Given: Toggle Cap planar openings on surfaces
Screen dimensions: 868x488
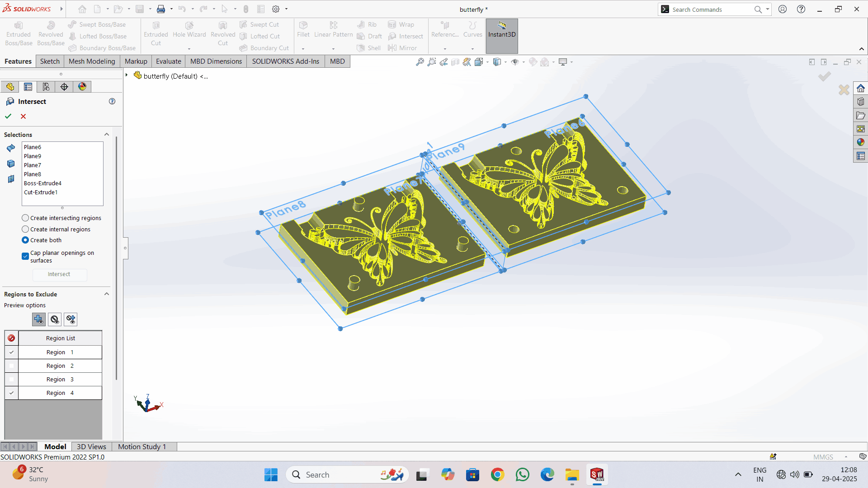Looking at the screenshot, I should click(x=25, y=256).
